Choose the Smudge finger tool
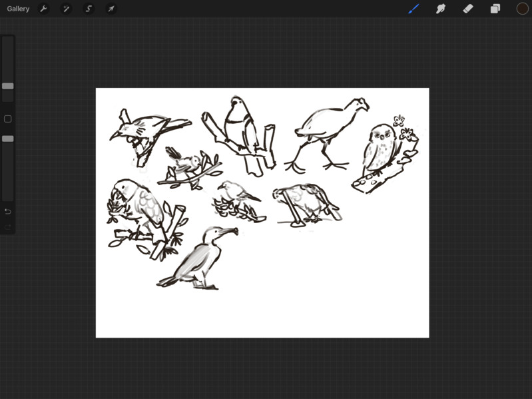532x399 pixels. pyautogui.click(x=441, y=9)
